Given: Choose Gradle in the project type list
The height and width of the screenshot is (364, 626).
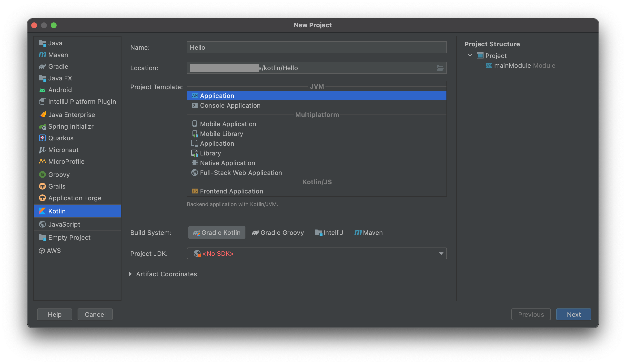Looking at the screenshot, I should coord(77,67).
